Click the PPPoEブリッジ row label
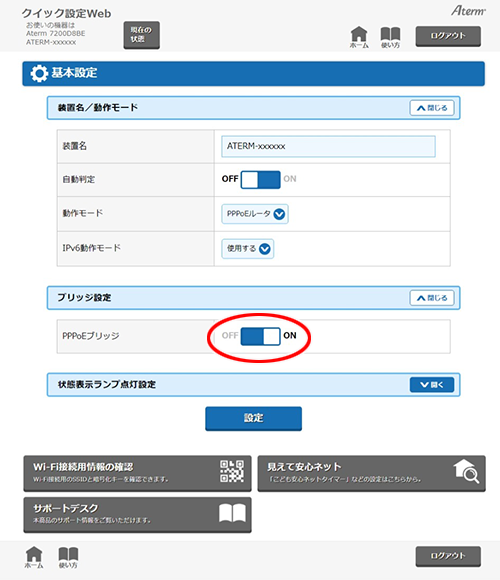 point(91,336)
